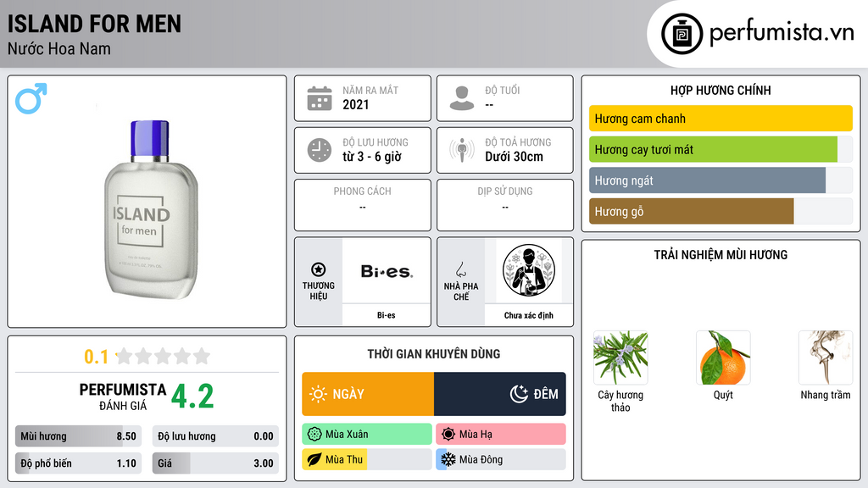The image size is (868, 488).
Task: Click the PHONG CÁCH style box
Action: (363, 205)
